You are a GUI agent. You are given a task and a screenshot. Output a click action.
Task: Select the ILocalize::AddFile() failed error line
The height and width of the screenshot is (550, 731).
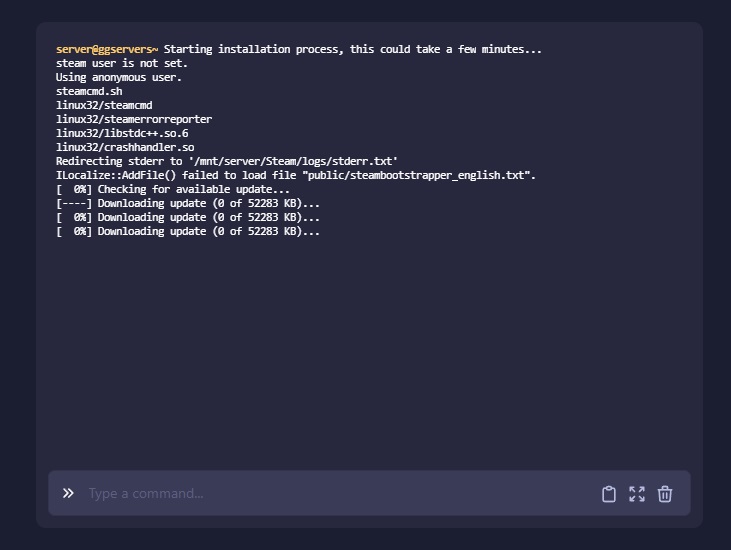296,175
